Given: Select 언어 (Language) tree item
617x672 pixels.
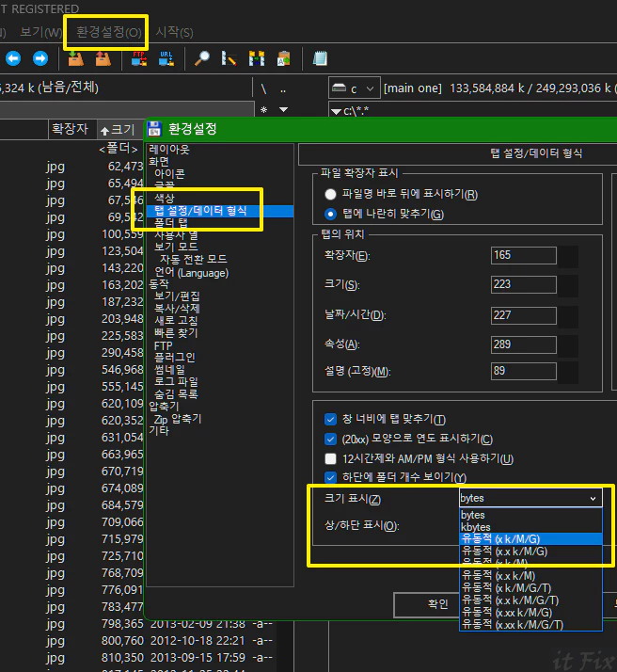Looking at the screenshot, I should (191, 273).
